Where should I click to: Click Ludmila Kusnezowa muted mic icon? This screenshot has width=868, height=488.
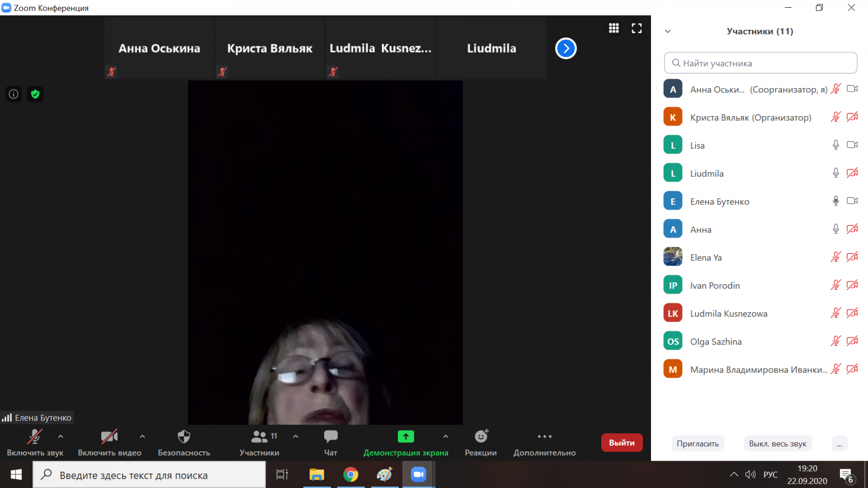(x=836, y=313)
